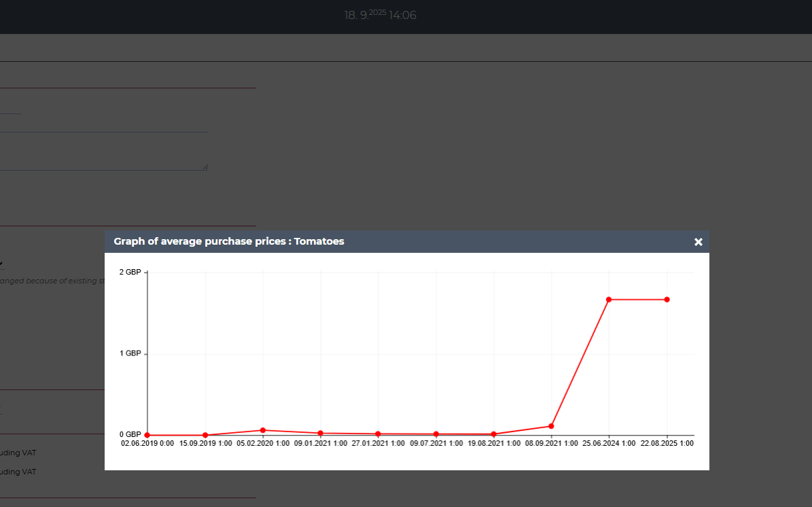
Task: Click the '09.01.2021 1:00' date label
Action: tap(321, 443)
